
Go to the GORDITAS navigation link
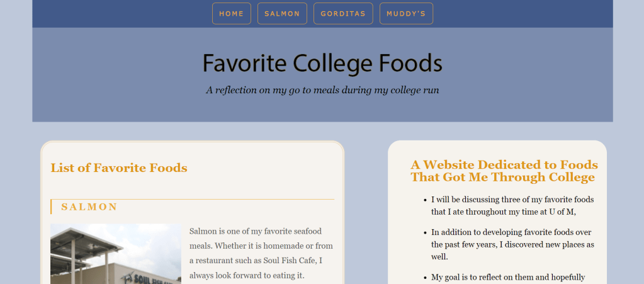(343, 13)
